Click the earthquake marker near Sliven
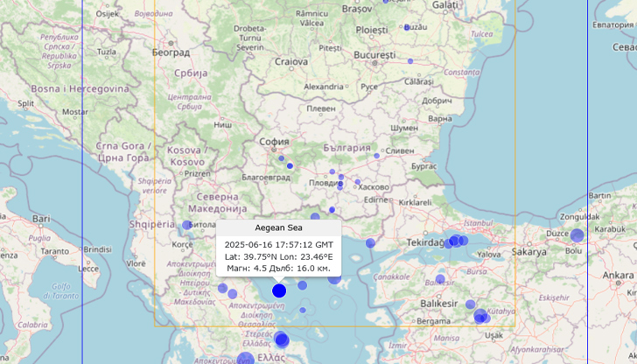 click(x=377, y=156)
